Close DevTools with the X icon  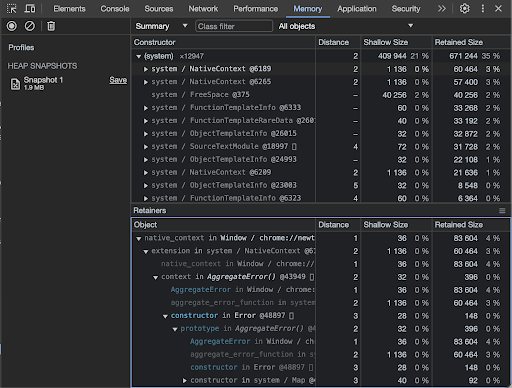click(x=498, y=9)
